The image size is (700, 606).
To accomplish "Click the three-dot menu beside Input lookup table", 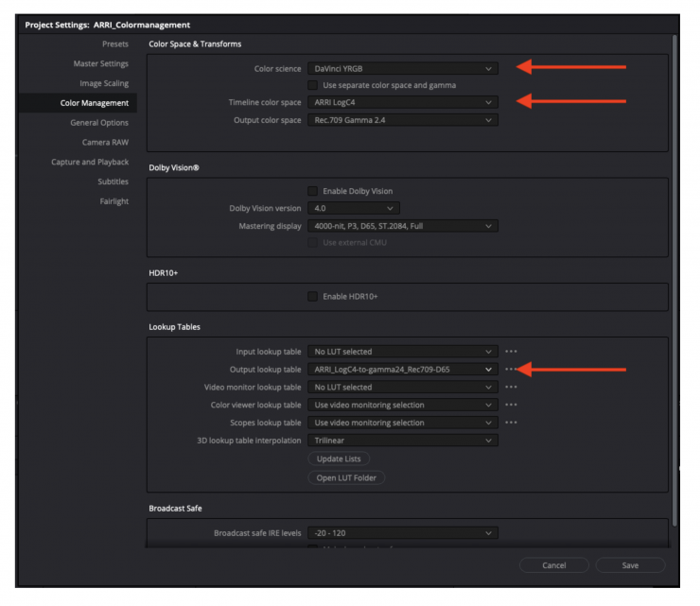I will point(511,352).
